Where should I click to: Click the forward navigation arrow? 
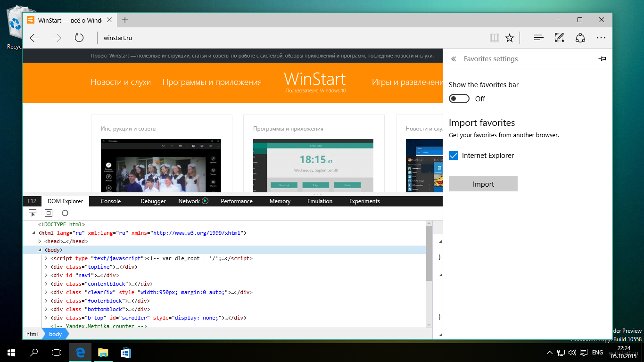coord(57,38)
